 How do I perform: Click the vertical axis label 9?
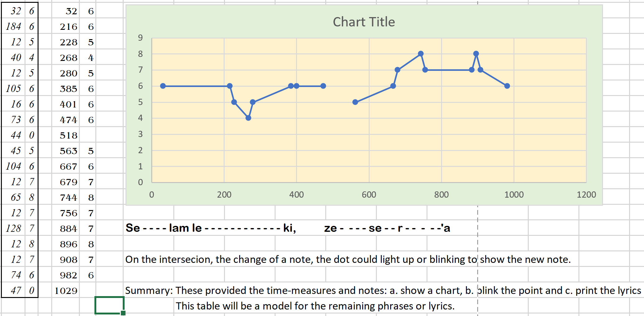140,38
